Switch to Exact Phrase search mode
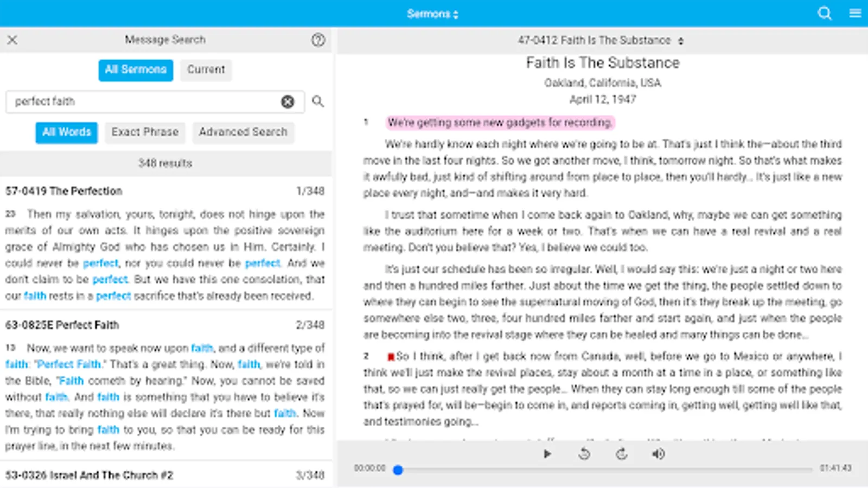868x488 pixels. coord(144,132)
